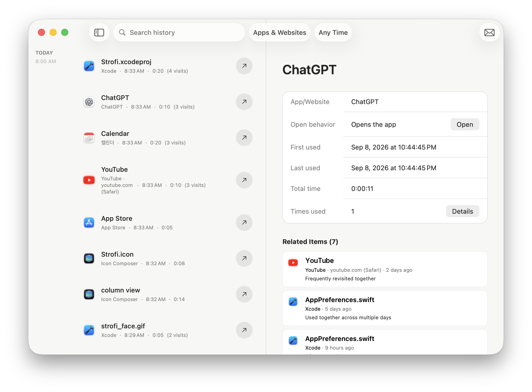
Task: Select Strofi.xcodeproj history entry
Action: (126, 62)
